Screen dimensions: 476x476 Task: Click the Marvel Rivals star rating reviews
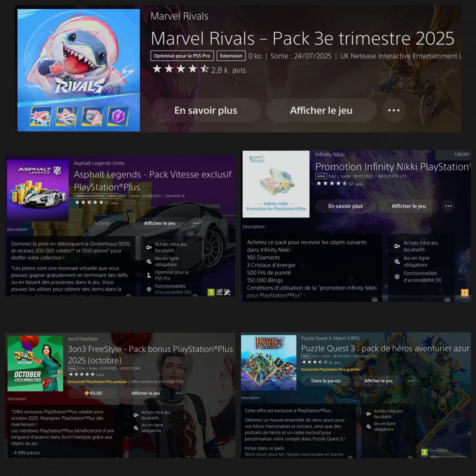[199, 70]
